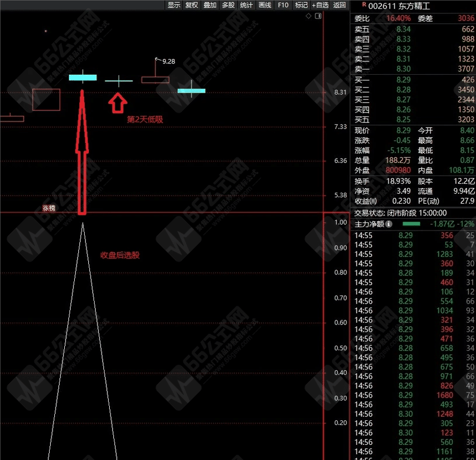Activate the 画线 drawing tool
Image resolution: width=476 pixels, height=460 pixels.
[x=265, y=5]
